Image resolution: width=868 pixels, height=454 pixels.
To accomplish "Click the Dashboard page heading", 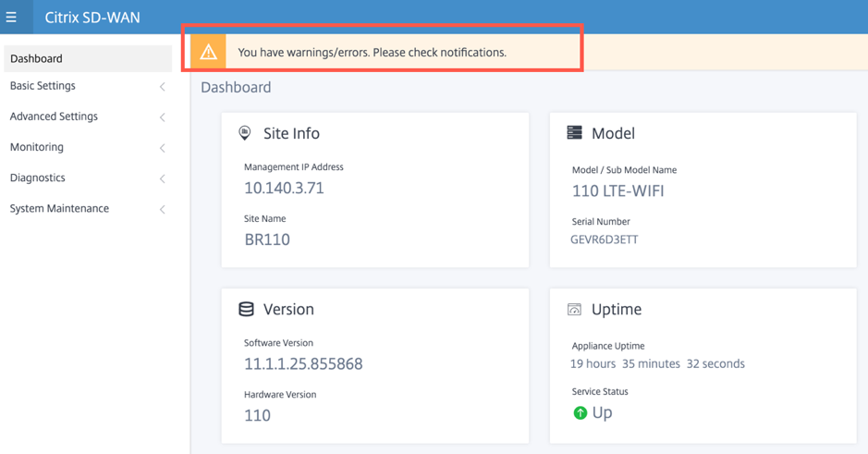I will point(236,88).
